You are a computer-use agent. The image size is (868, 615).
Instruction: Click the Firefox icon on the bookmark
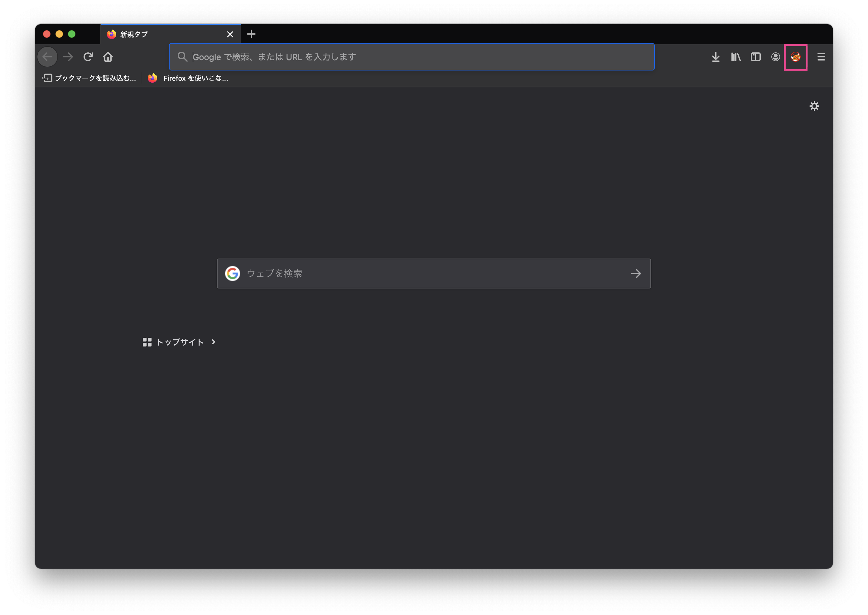(152, 78)
